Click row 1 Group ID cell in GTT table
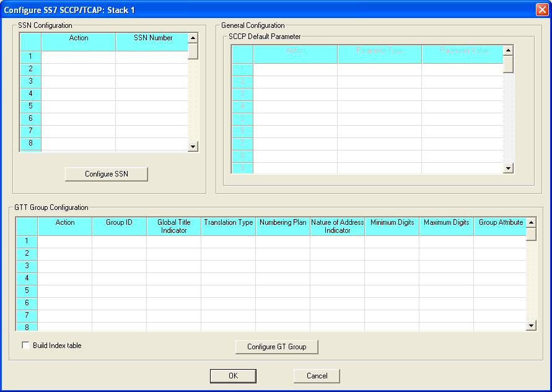Image resolution: width=552 pixels, height=392 pixels. [119, 242]
